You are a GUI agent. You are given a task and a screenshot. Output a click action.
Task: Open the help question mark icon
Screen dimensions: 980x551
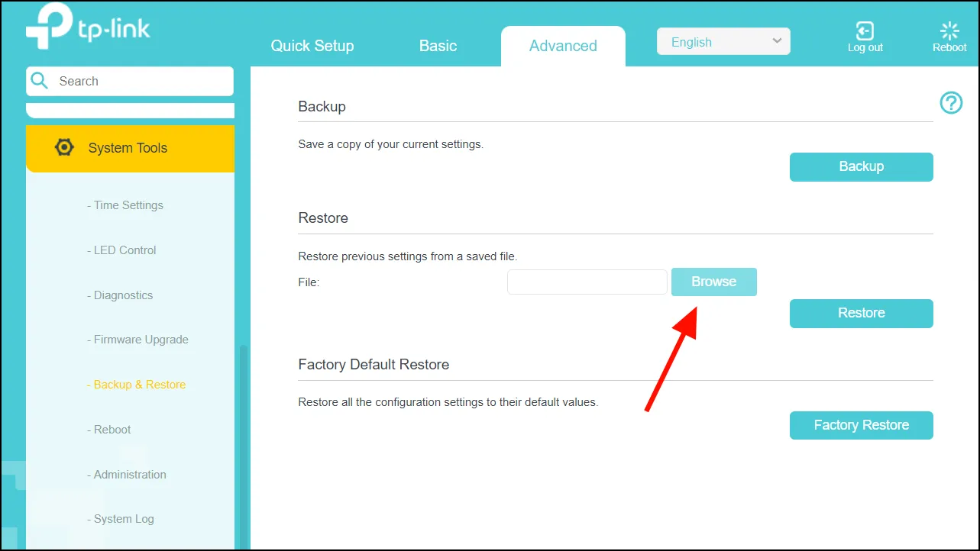pos(951,102)
